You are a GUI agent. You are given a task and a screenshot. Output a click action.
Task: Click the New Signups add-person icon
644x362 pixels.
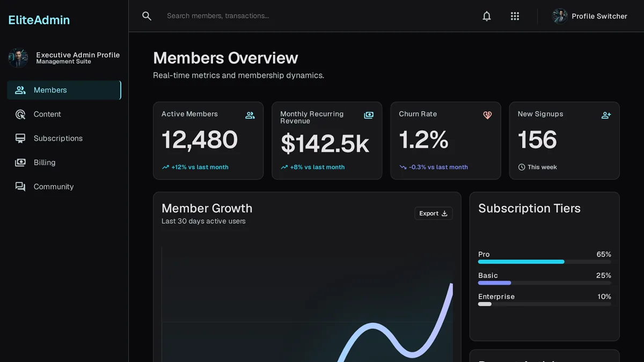coord(606,115)
